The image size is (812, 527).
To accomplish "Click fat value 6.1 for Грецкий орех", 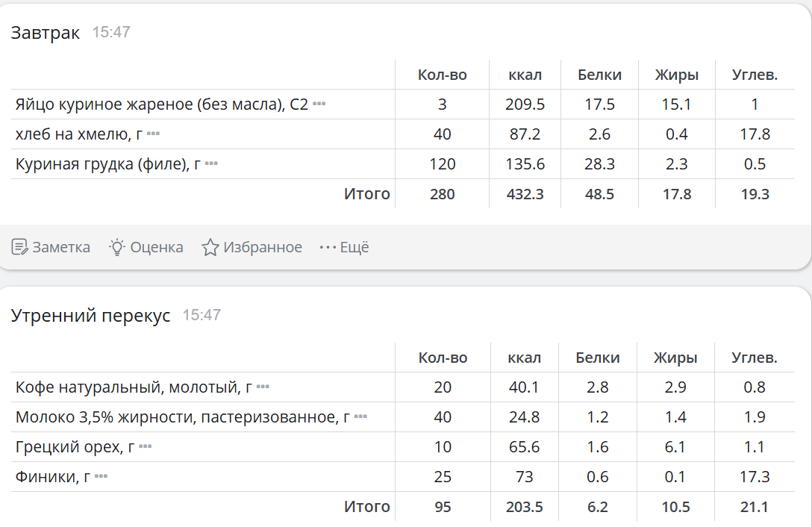I will (675, 447).
